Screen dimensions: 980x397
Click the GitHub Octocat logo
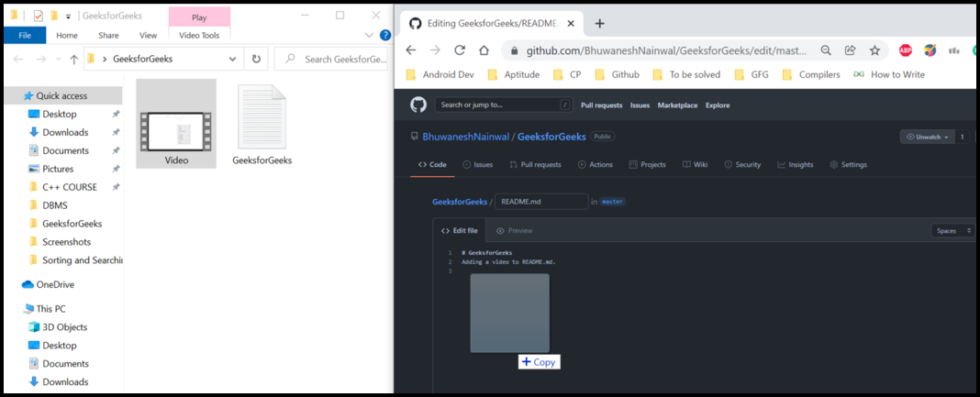(x=418, y=105)
